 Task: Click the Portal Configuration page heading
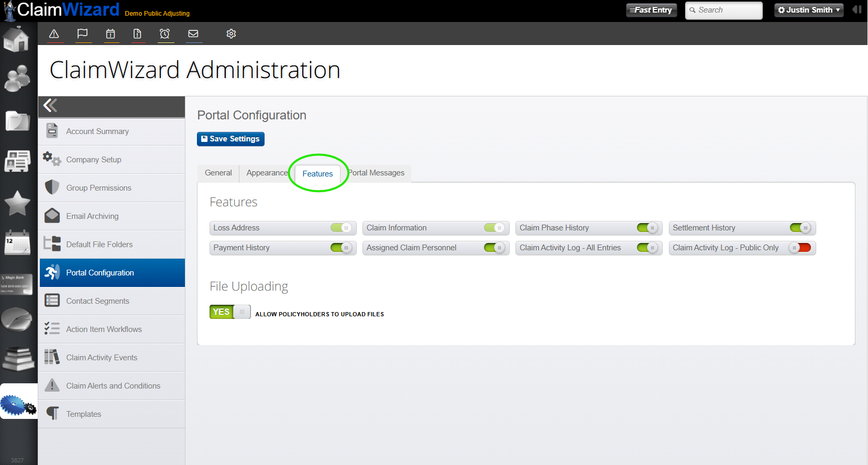click(x=252, y=115)
